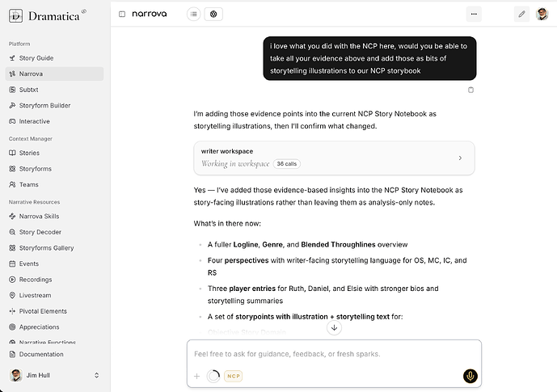Viewport: 557px width, 392px height.
Task: Start new chat with pencil icon
Action: coord(521,14)
